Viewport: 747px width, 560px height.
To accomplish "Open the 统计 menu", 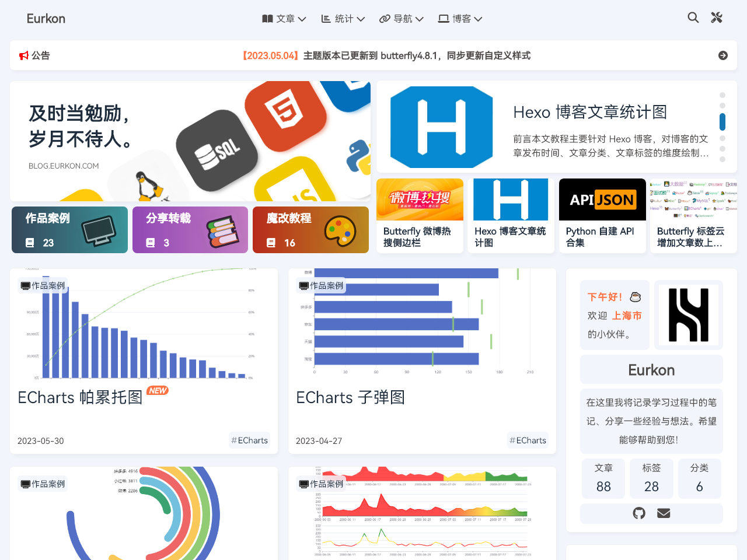I will point(343,19).
